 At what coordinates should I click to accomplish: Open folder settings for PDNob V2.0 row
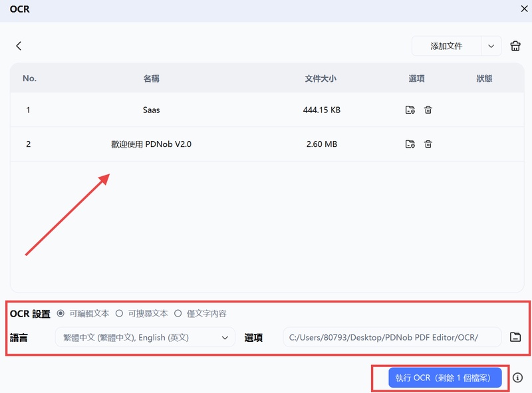point(410,144)
